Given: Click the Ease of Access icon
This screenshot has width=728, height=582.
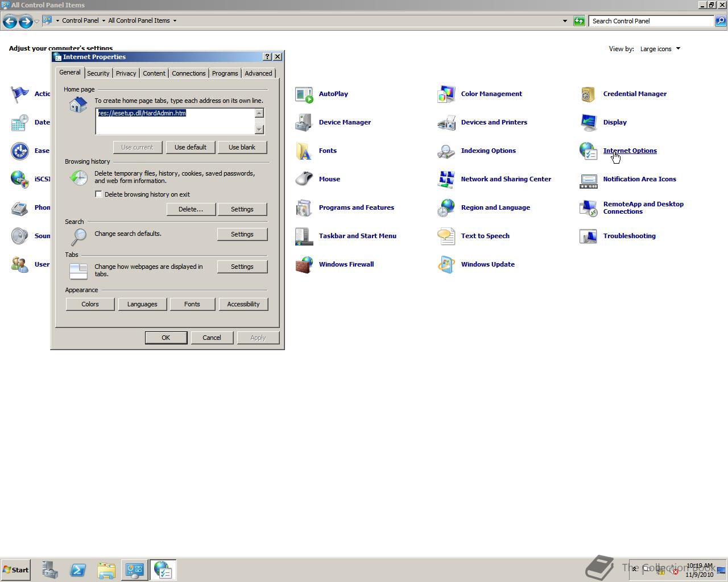Looking at the screenshot, I should (x=20, y=151).
